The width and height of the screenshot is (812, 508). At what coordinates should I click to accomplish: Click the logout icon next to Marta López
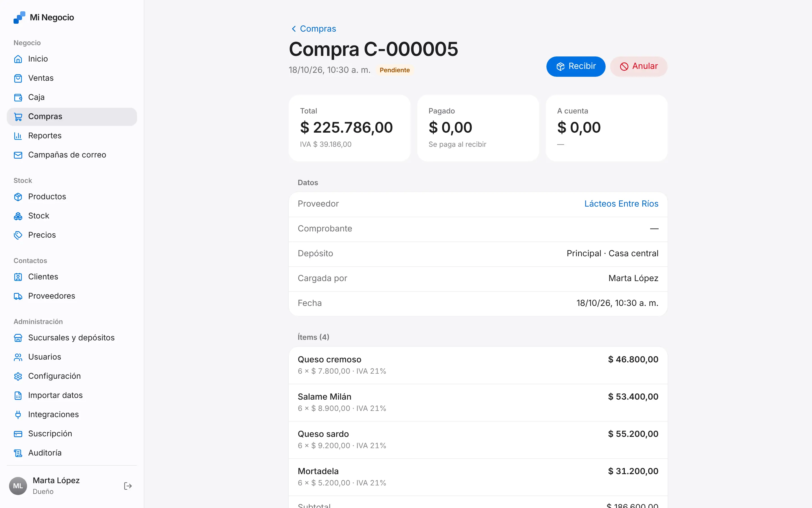(x=128, y=486)
